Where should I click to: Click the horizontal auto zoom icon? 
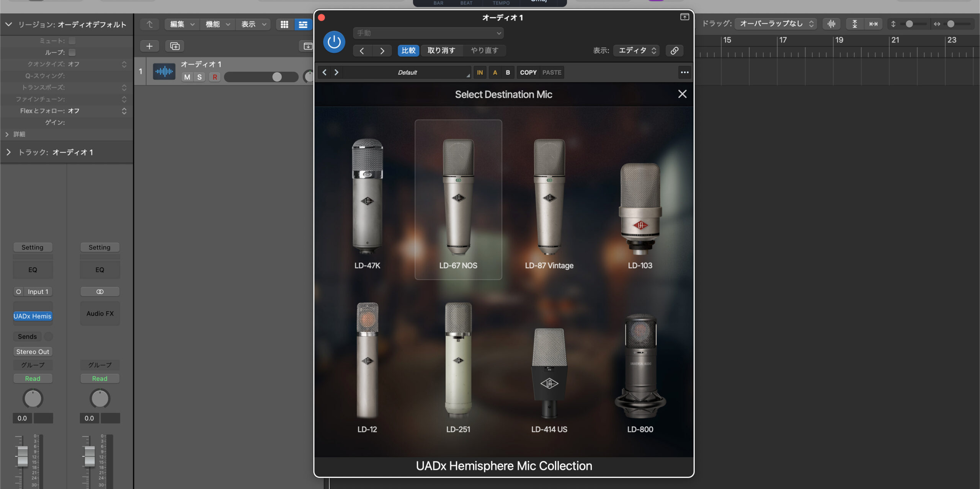click(x=873, y=24)
